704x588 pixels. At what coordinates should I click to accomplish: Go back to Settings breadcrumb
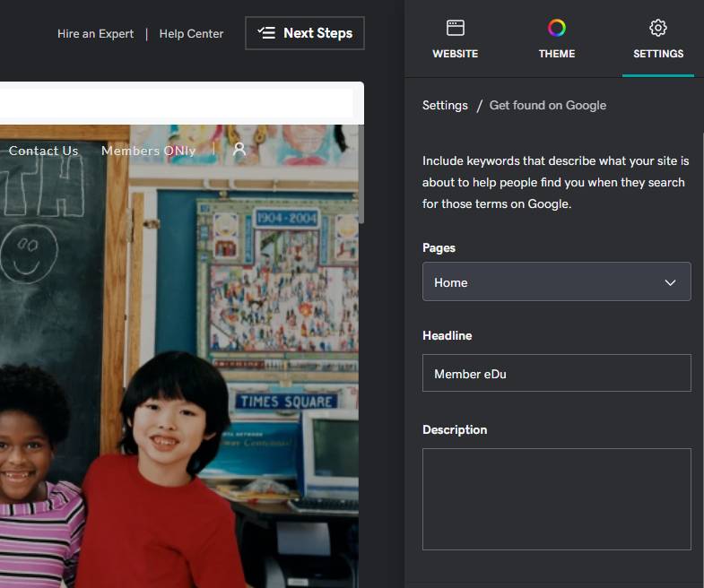pos(445,105)
